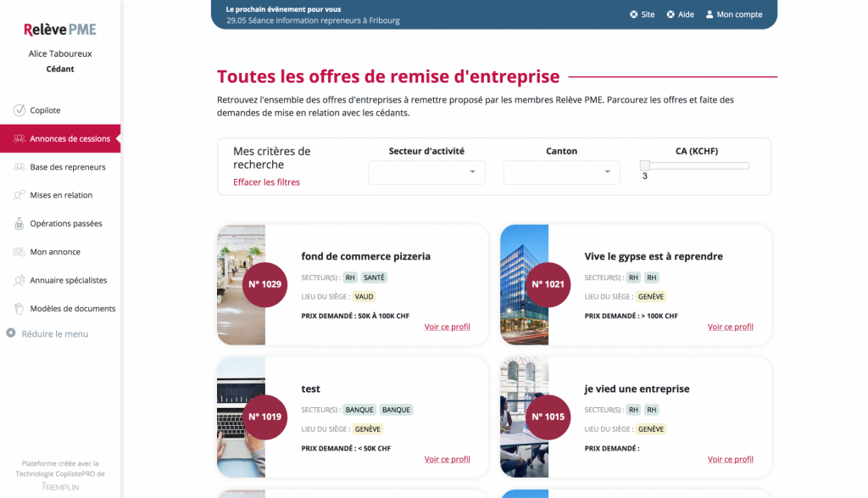Click 'PRIX DEMANDÉ : > 100K CHF'

tap(631, 316)
